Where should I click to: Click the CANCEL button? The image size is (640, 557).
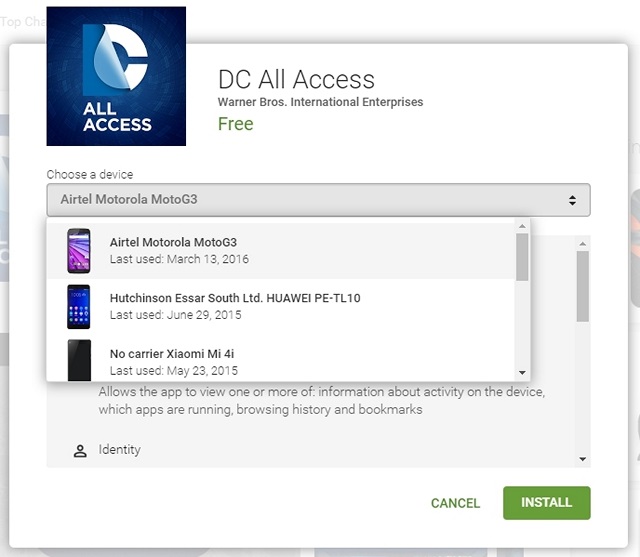click(456, 503)
